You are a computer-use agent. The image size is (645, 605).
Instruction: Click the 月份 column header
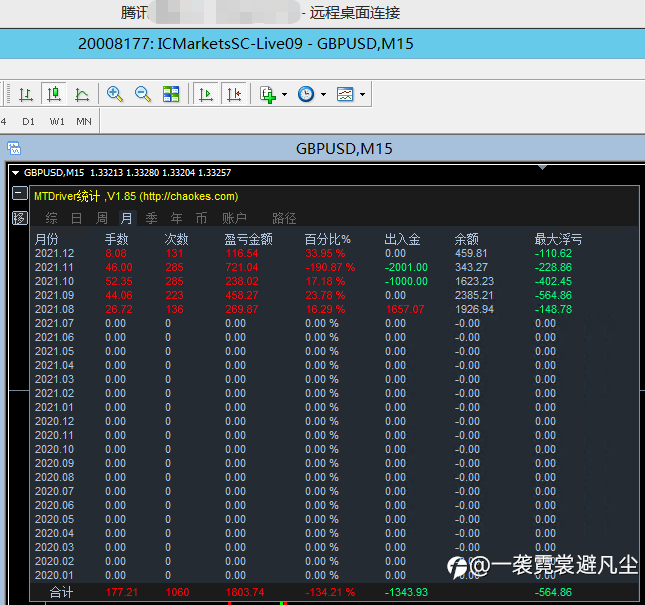pyautogui.click(x=46, y=239)
